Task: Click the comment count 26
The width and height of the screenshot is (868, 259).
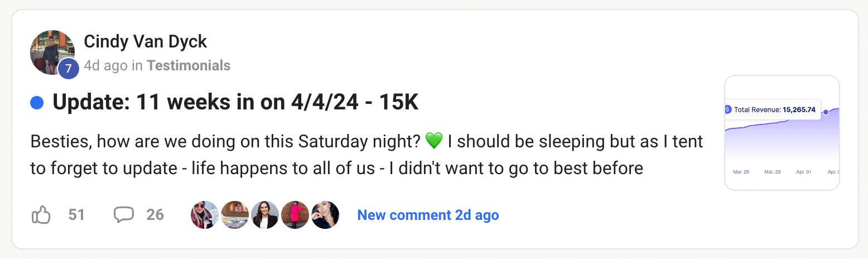Action: pos(155,215)
